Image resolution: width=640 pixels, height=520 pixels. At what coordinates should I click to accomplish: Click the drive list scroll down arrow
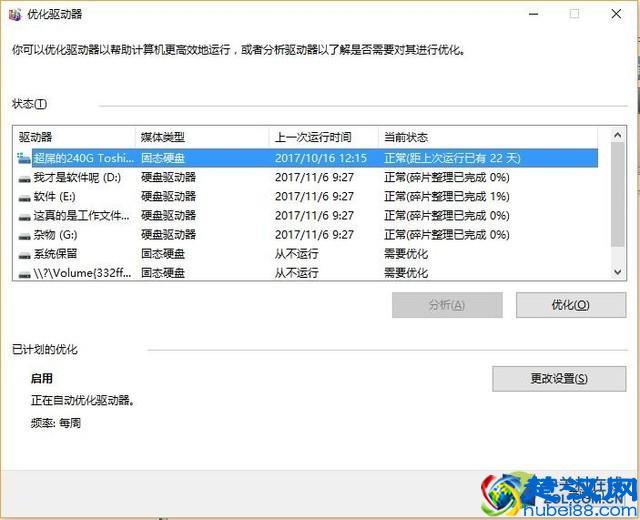[x=618, y=271]
